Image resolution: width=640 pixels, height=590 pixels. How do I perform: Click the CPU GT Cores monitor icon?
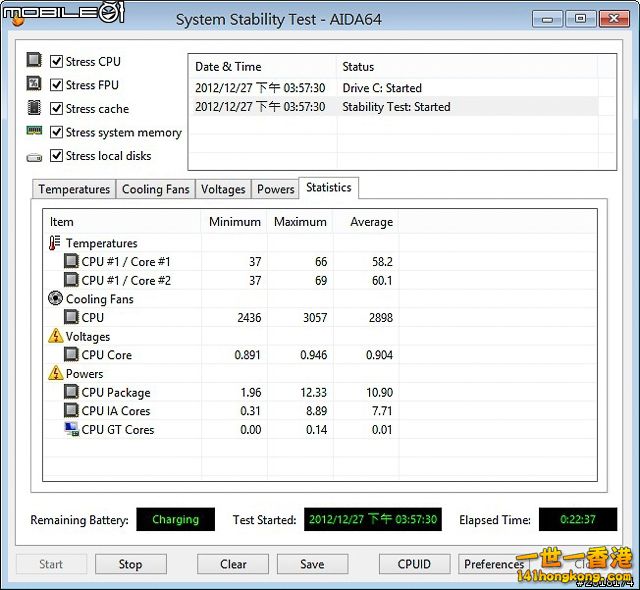pos(71,430)
